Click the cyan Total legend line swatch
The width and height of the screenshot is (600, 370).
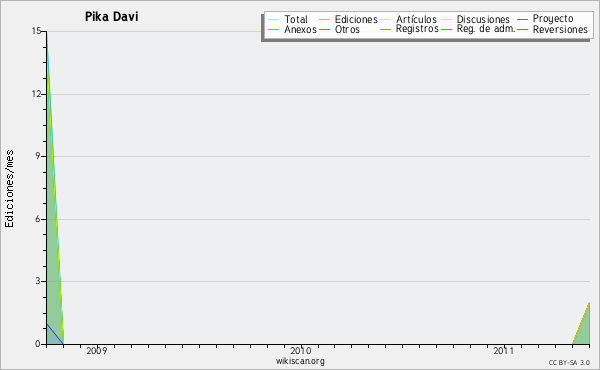[274, 20]
